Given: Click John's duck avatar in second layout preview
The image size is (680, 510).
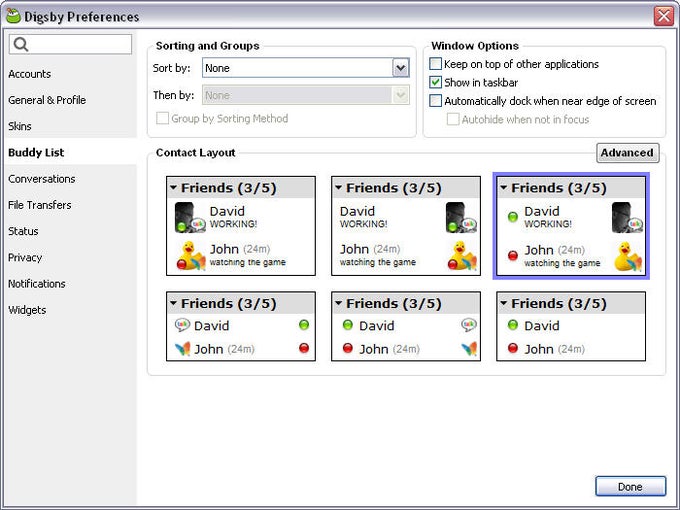Looking at the screenshot, I should pos(462,256).
